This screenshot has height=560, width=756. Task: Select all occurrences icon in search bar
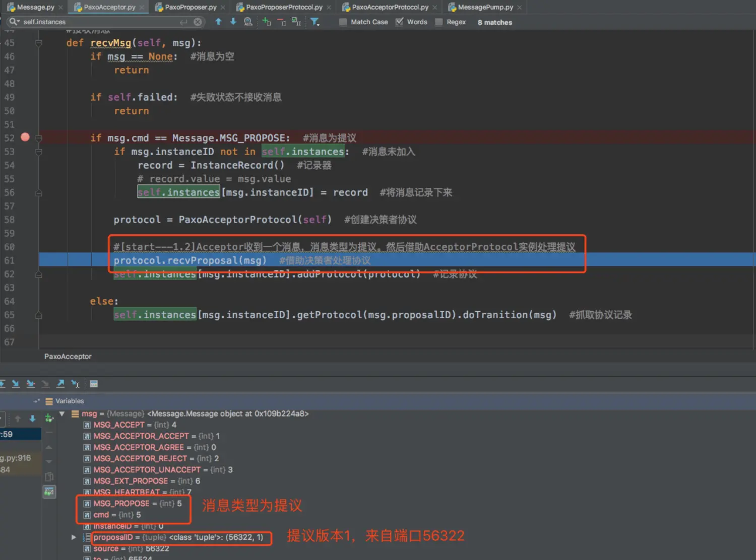pos(296,22)
